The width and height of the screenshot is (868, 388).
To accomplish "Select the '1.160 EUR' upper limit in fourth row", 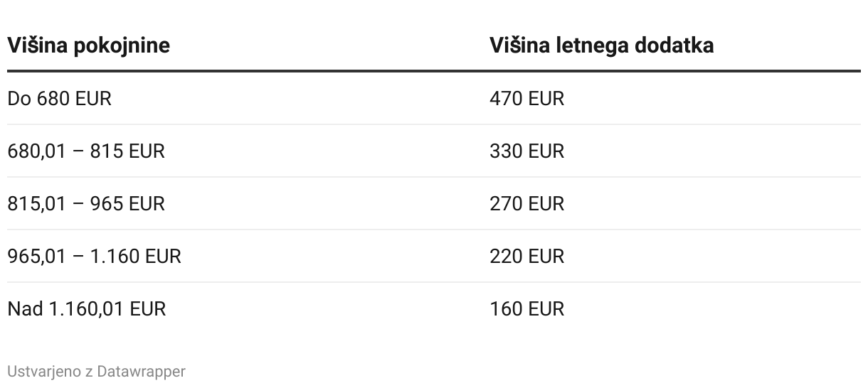I will [135, 256].
